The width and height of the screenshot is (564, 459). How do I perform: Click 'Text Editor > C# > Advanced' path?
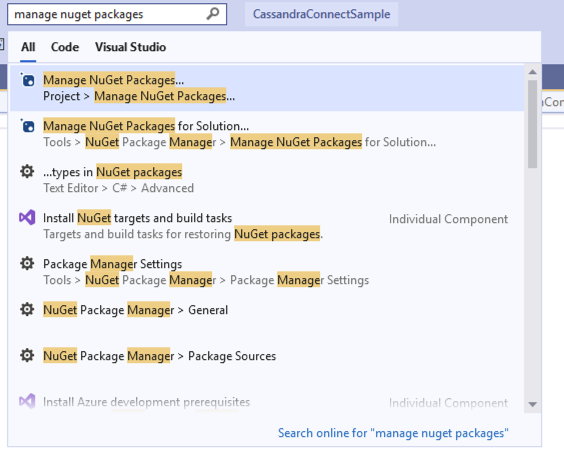click(118, 188)
